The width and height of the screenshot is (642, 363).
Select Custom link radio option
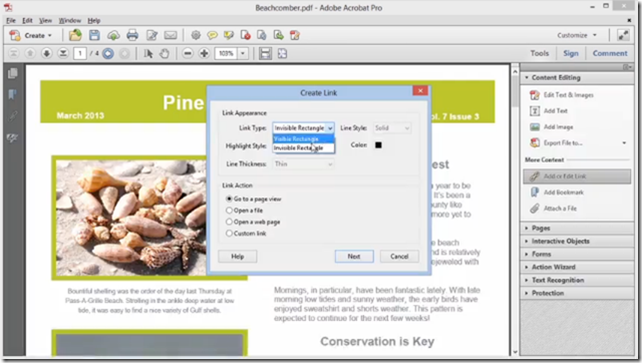[246, 233]
